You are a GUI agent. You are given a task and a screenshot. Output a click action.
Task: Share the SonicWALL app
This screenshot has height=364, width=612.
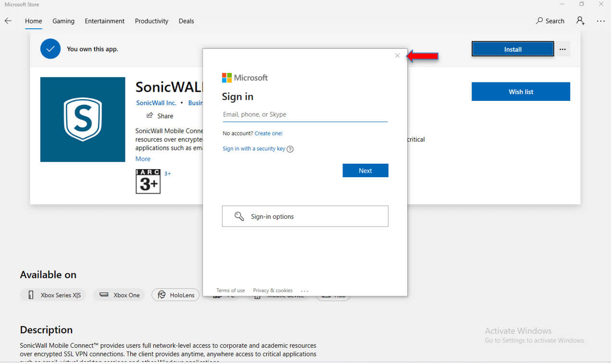[159, 116]
